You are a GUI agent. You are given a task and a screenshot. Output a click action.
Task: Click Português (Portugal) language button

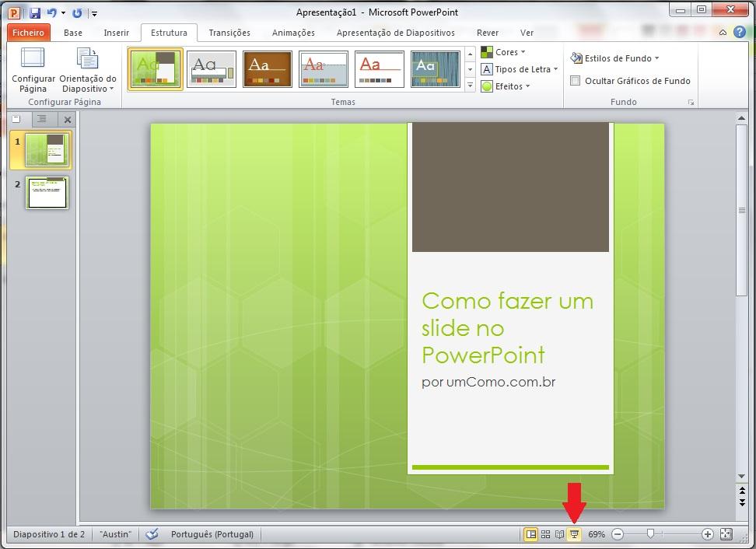tap(212, 534)
